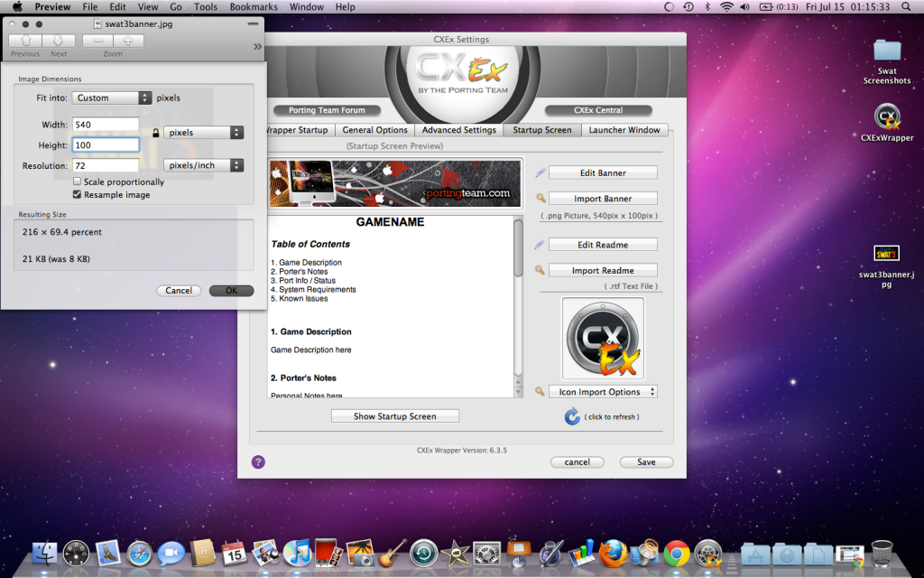Click the Import Banner button
The image size is (924, 578).
pyautogui.click(x=603, y=199)
